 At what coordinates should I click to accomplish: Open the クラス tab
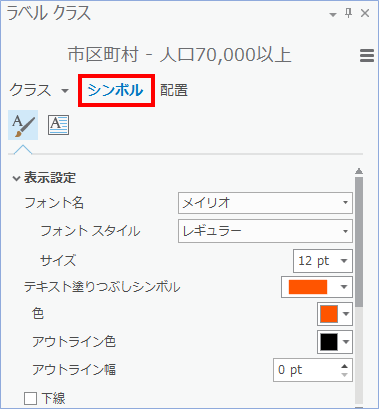pyautogui.click(x=31, y=90)
